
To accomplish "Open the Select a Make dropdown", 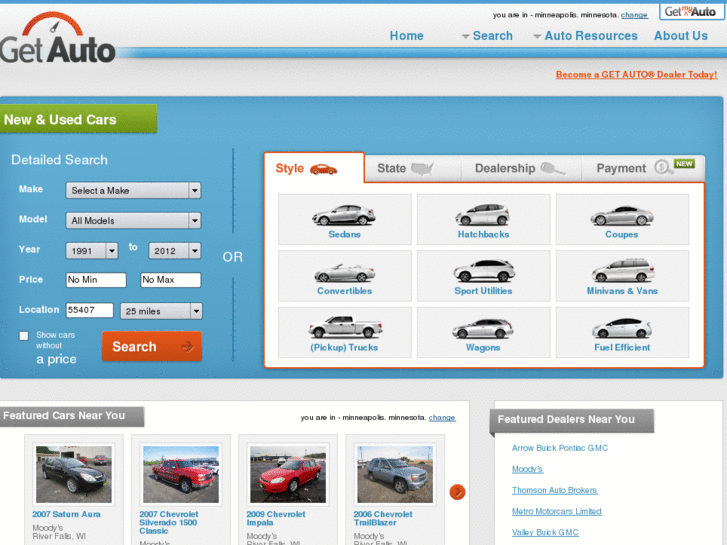I will 133,190.
